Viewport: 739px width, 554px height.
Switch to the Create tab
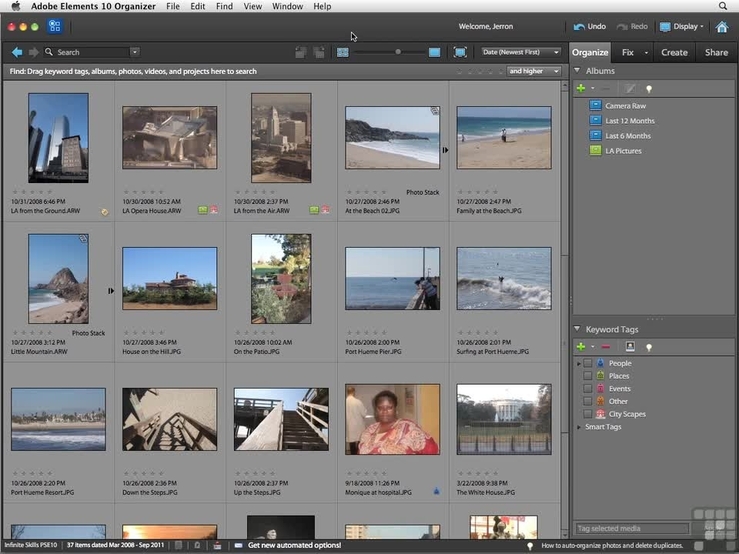[x=674, y=52]
